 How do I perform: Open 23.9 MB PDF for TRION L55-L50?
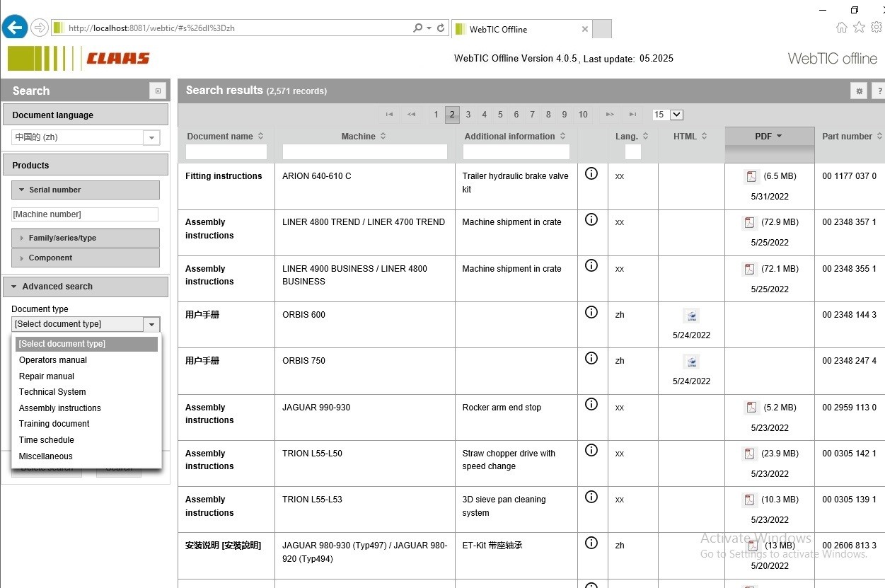tap(751, 454)
